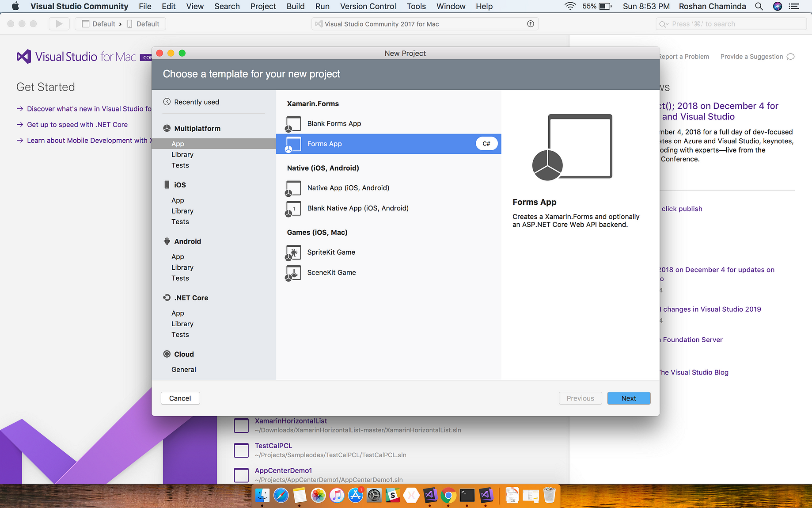Image resolution: width=812 pixels, height=508 pixels.
Task: Open the Project menu
Action: click(x=263, y=6)
